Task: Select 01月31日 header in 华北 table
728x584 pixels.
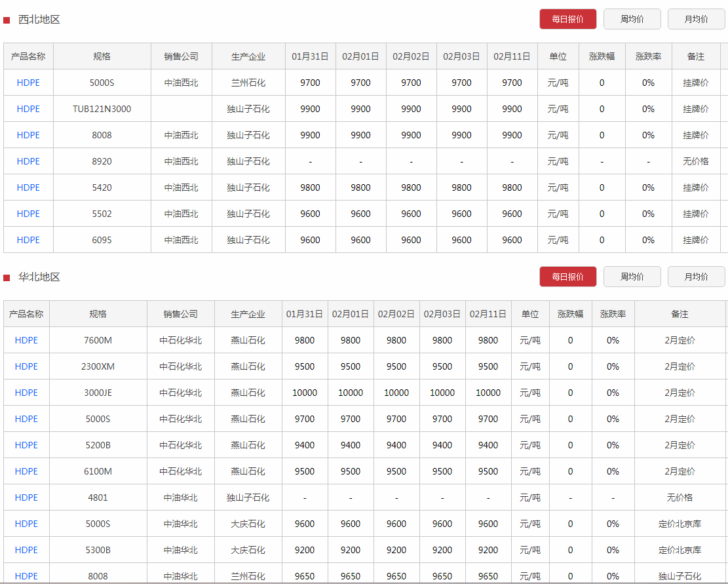Action: coord(305,314)
